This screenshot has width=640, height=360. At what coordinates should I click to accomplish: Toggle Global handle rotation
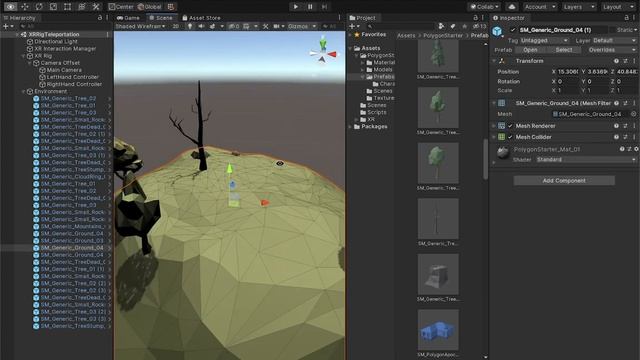[149, 7]
